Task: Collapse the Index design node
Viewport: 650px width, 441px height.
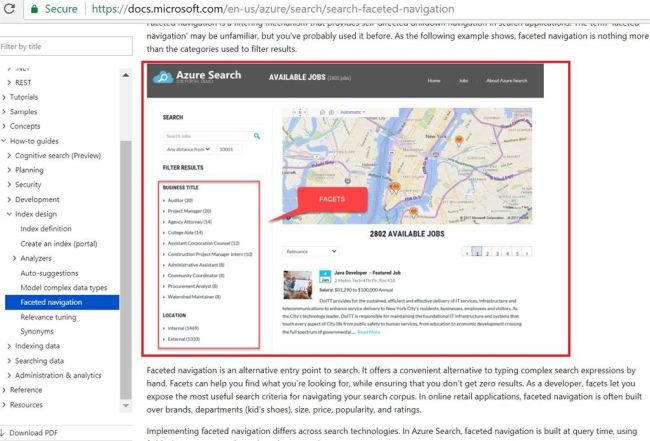Action: click(9, 214)
